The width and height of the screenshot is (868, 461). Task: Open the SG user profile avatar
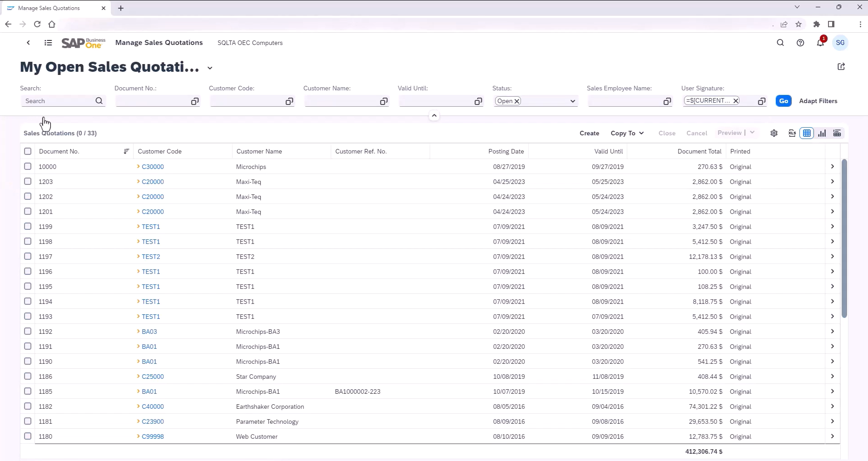[x=840, y=43]
